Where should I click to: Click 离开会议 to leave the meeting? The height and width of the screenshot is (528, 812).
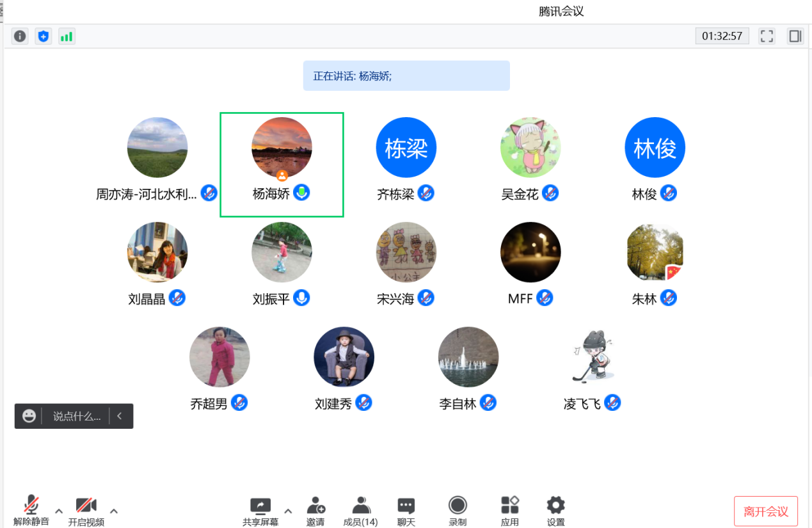[x=765, y=511]
